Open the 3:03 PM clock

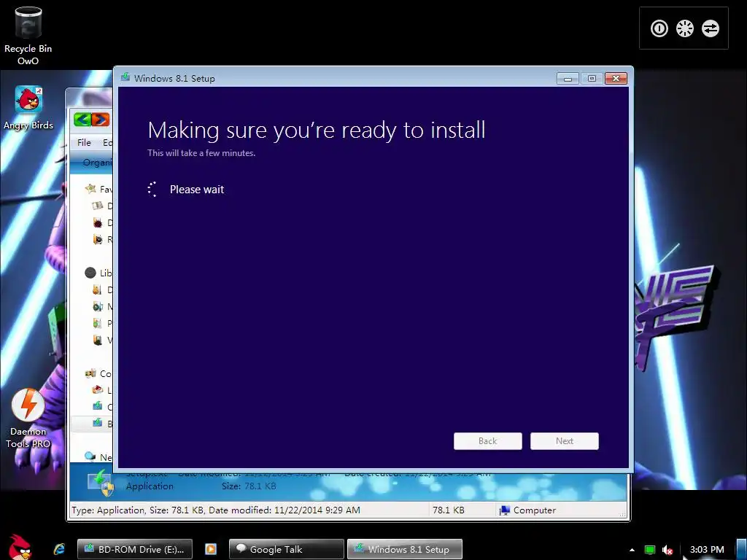tap(707, 550)
